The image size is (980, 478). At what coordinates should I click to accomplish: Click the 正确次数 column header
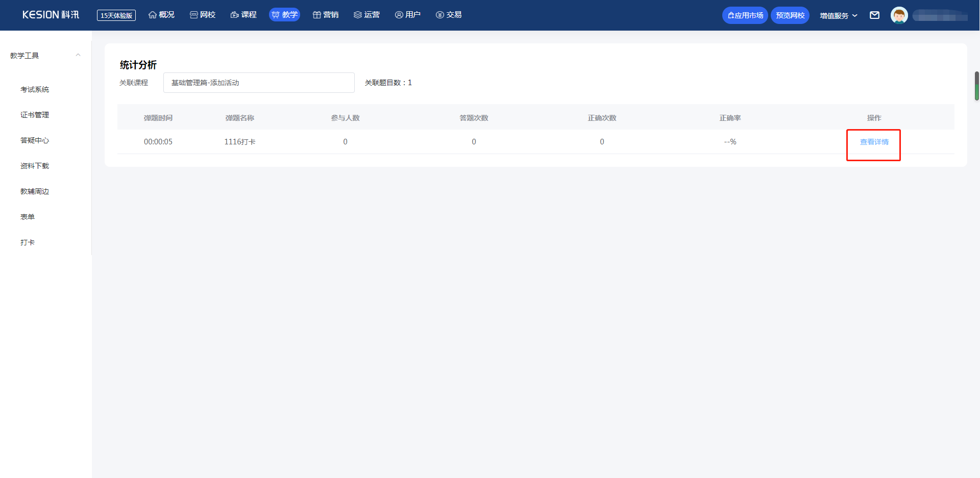602,118
